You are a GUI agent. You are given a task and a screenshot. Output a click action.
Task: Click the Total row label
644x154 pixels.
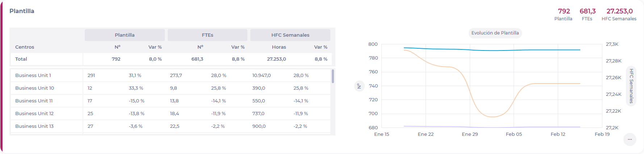(x=21, y=59)
